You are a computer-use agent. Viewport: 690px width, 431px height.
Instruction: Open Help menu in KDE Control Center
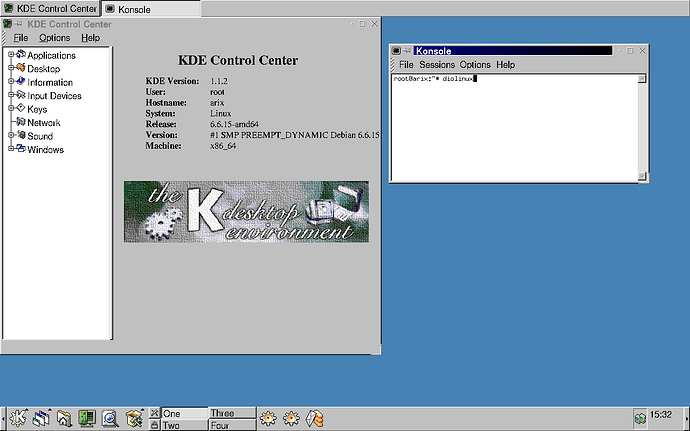tap(91, 38)
